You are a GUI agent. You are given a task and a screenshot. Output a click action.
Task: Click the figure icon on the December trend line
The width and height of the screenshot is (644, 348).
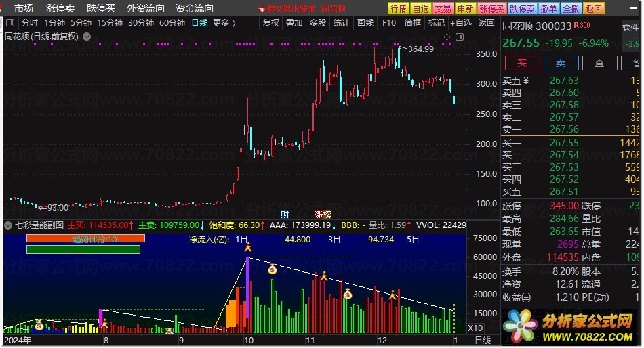coord(393,295)
